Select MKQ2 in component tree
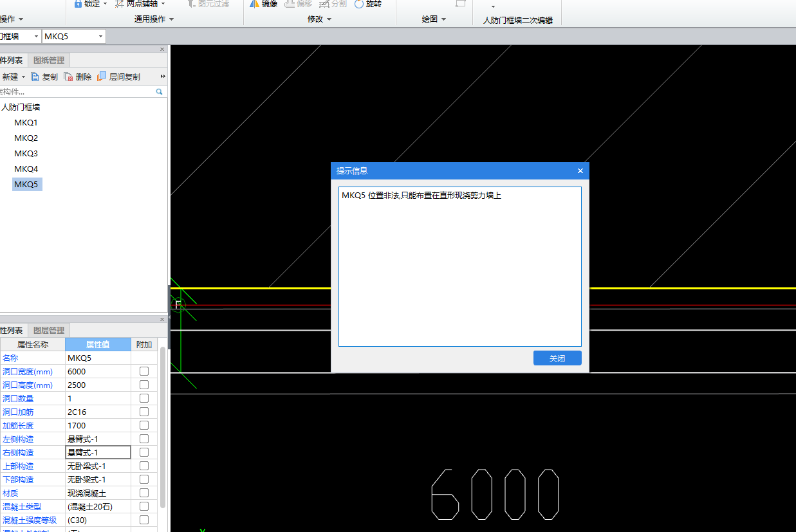This screenshot has height=532, width=796. 26,138
